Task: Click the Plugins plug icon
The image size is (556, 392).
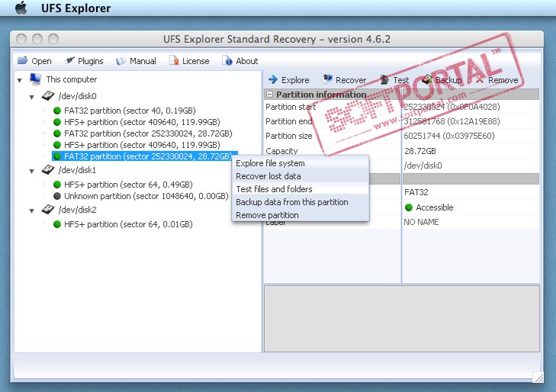Action: tap(70, 60)
